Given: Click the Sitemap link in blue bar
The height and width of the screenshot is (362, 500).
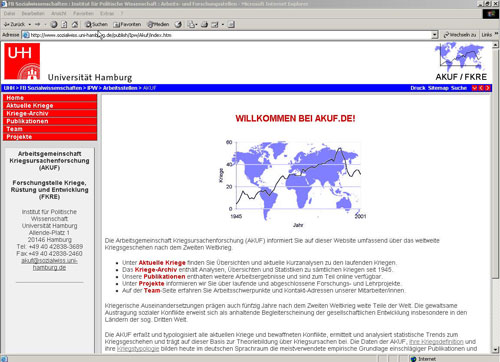Looking at the screenshot, I should tap(438, 88).
